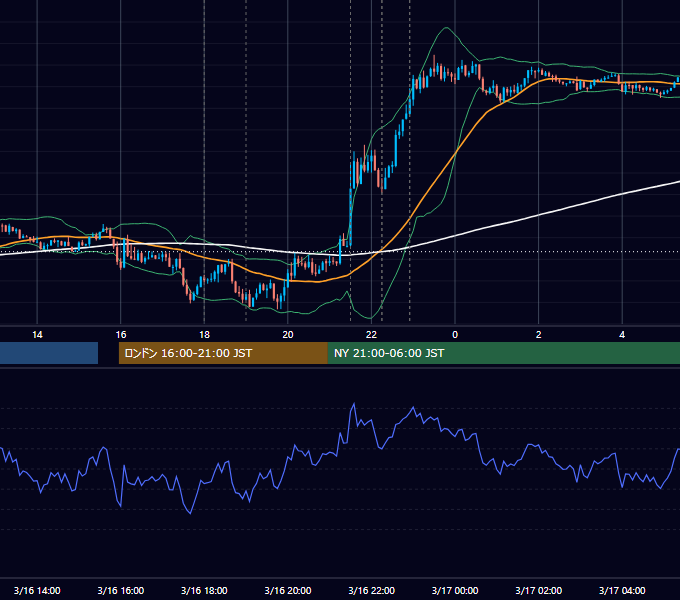680x600 pixels.
Task: Click the blue session bar left of London
Action: point(49,353)
